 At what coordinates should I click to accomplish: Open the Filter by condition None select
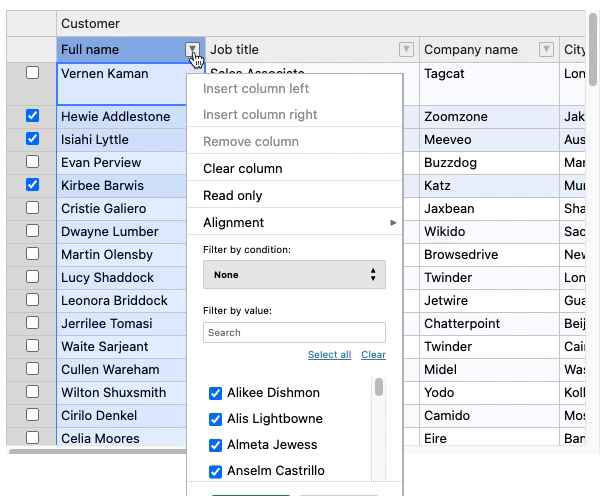[294, 274]
